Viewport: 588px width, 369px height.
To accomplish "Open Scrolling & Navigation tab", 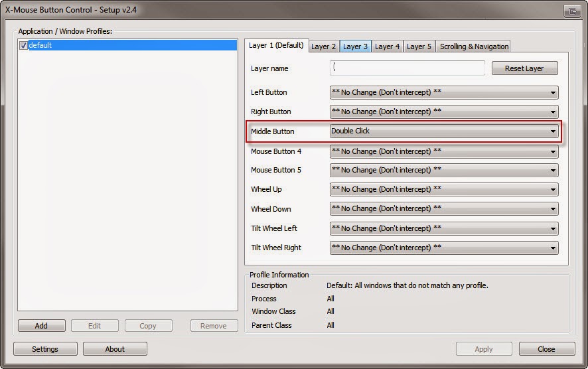I will pos(474,46).
